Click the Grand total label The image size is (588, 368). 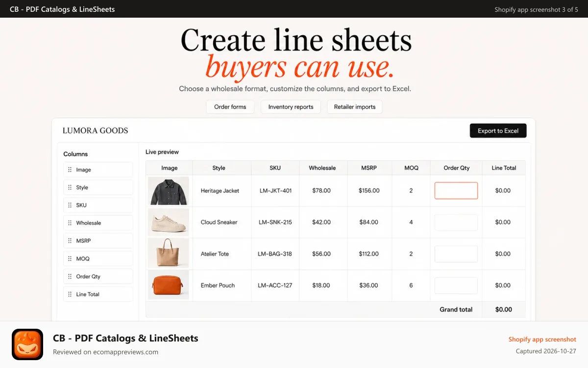tap(456, 310)
